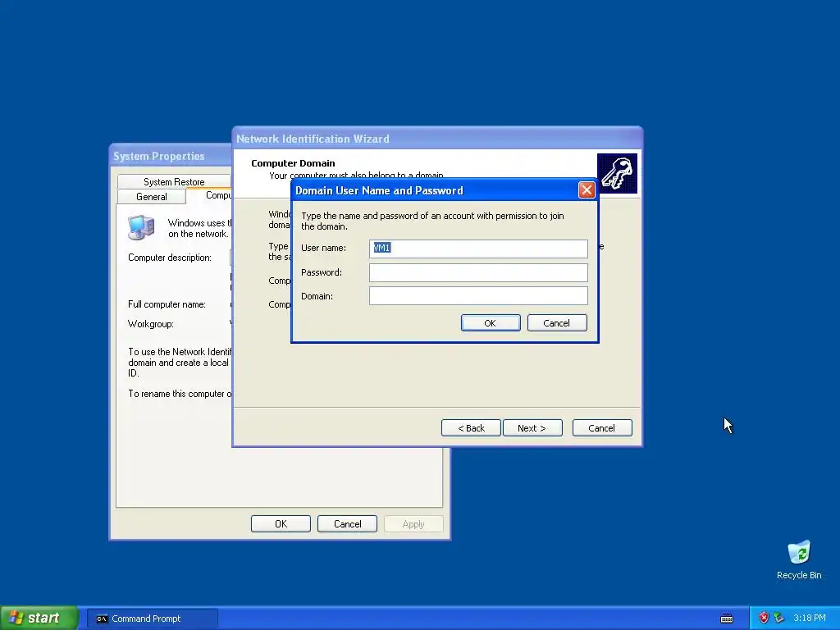Image resolution: width=840 pixels, height=630 pixels.
Task: Switch to Command Prompt in the taskbar
Action: 153,619
